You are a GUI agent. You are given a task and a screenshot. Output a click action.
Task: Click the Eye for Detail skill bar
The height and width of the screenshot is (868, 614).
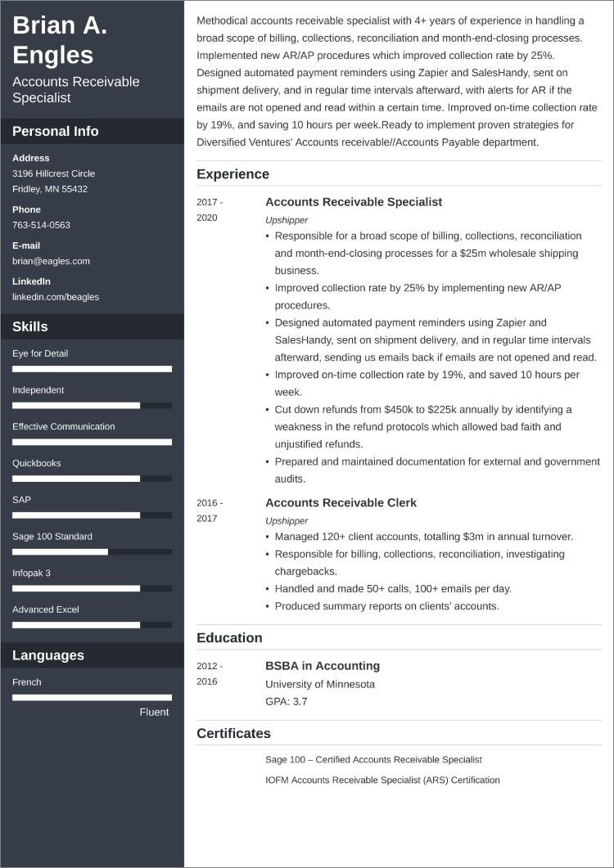[92, 369]
